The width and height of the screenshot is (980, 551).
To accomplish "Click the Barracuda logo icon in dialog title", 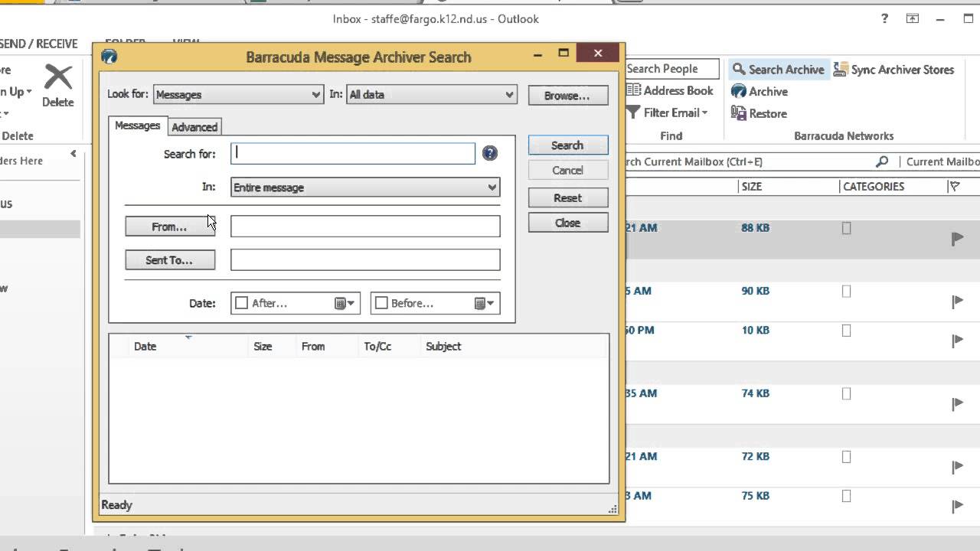I will [109, 57].
